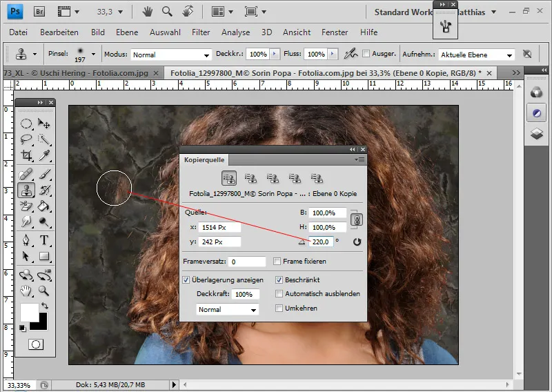Check the Umkehren checkbox
This screenshot has width=552, height=392.
click(x=279, y=308)
